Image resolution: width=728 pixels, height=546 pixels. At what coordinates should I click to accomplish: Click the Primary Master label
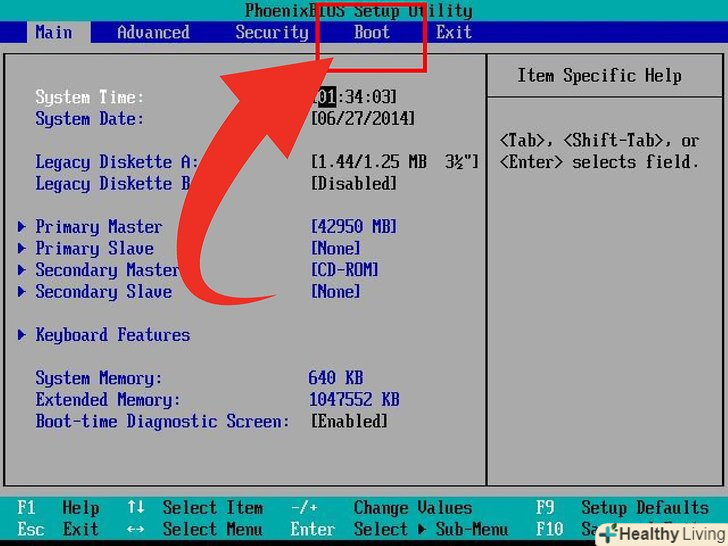99,227
